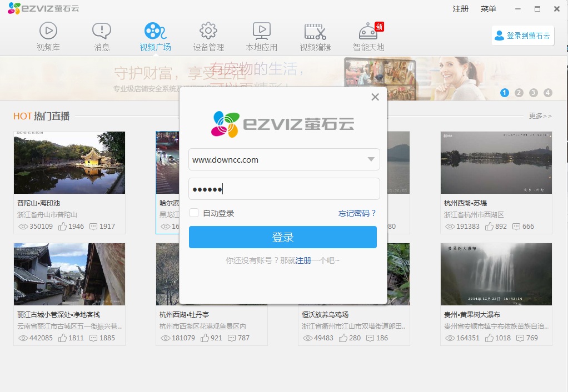
Task: Like the 杭州西湖•牡丹亭 stream
Action: click(205, 338)
